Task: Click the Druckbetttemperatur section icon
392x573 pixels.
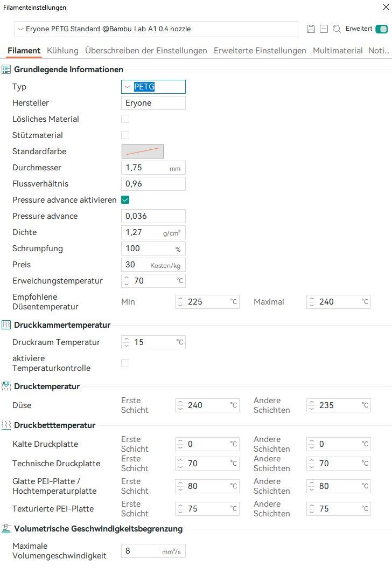Action: tap(6, 425)
